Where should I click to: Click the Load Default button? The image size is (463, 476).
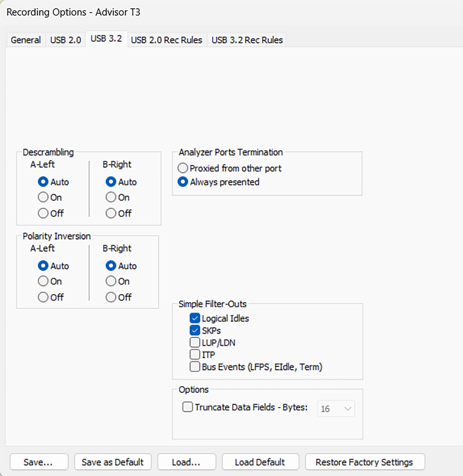coord(260,462)
